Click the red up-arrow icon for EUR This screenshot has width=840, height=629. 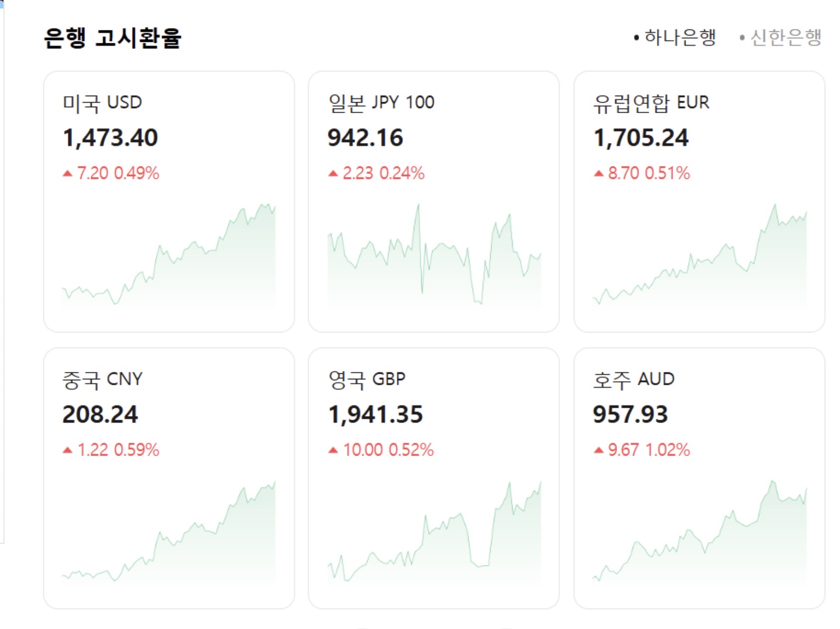click(x=599, y=173)
